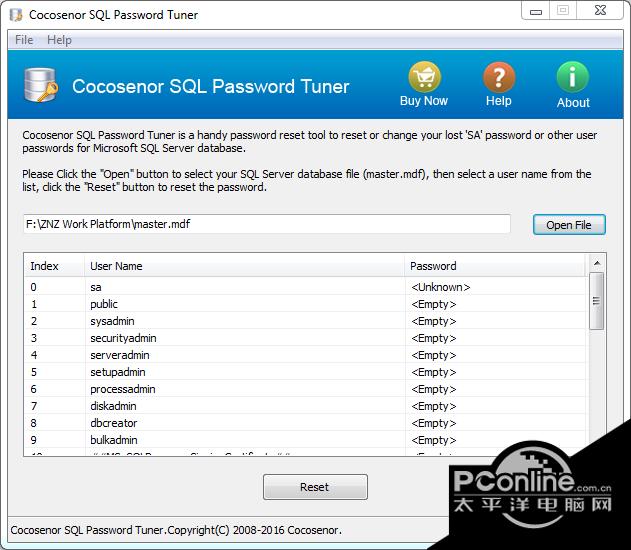631x550 pixels.
Task: Minimize the Cocosenor window
Action: [536, 11]
